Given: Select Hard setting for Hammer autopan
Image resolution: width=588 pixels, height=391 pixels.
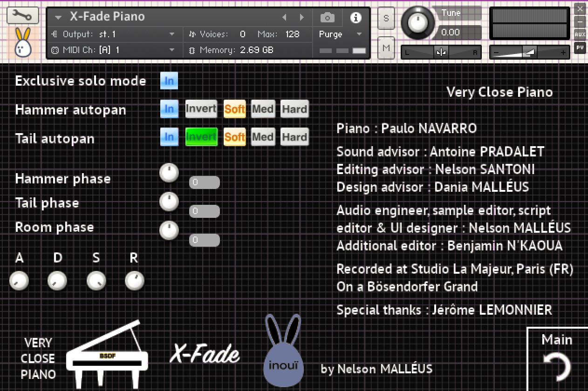Looking at the screenshot, I should point(294,109).
